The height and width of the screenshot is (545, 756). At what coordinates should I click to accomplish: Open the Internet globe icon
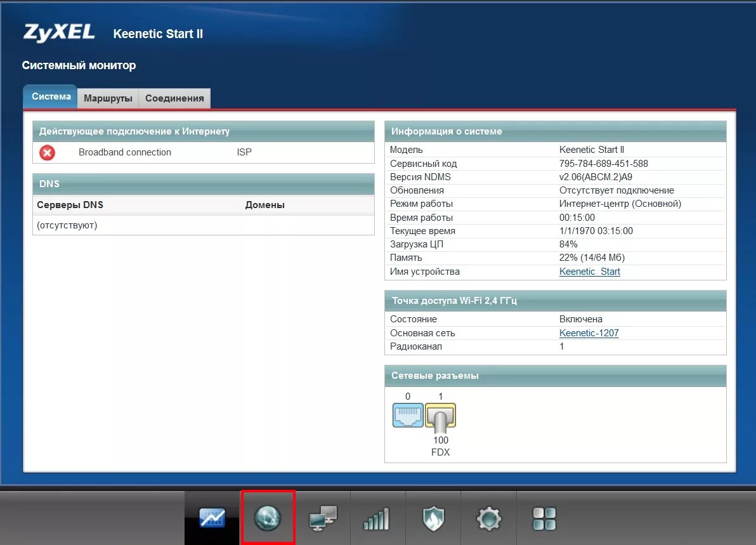[x=268, y=518]
